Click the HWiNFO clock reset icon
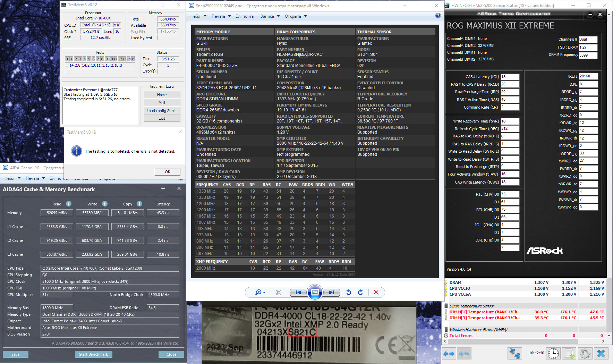613x364 pixels. (553, 354)
